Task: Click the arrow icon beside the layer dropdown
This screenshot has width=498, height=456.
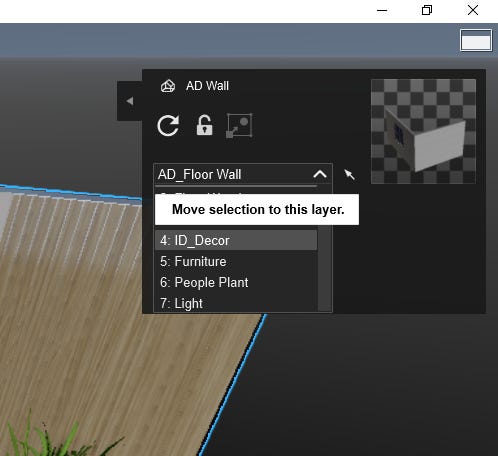Action: [x=349, y=174]
